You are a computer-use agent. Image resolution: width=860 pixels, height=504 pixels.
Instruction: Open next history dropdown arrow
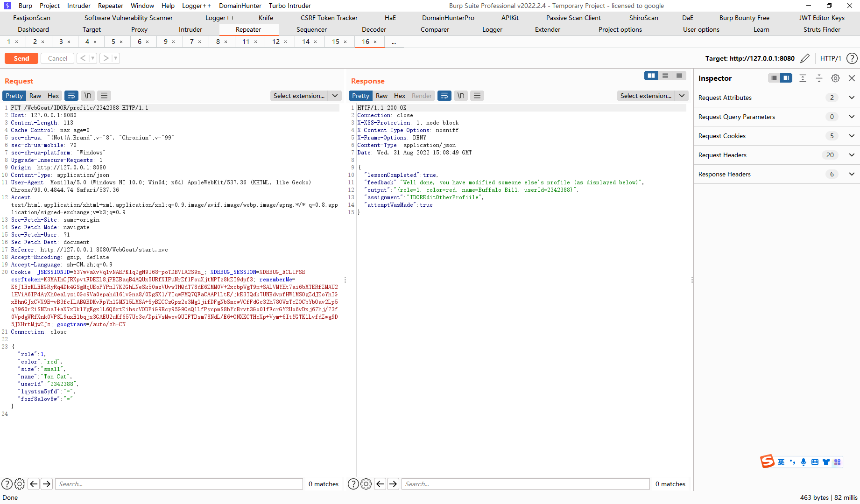(116, 58)
